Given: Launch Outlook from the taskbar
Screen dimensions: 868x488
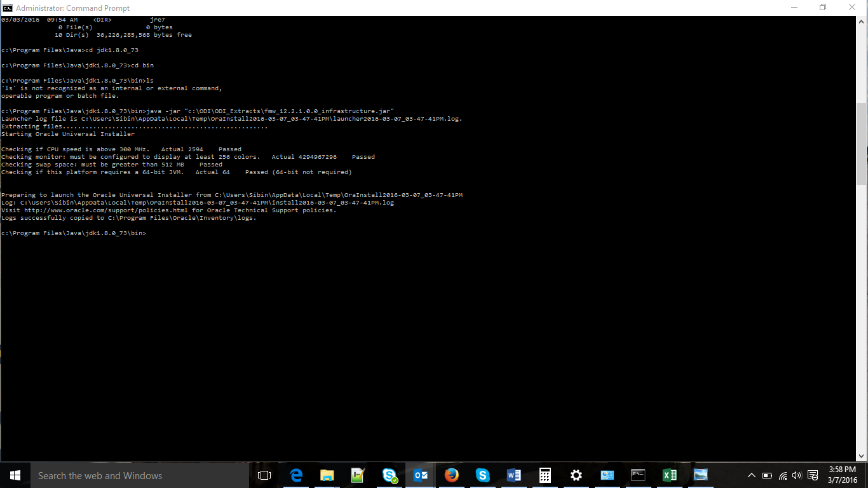Looking at the screenshot, I should [420, 475].
